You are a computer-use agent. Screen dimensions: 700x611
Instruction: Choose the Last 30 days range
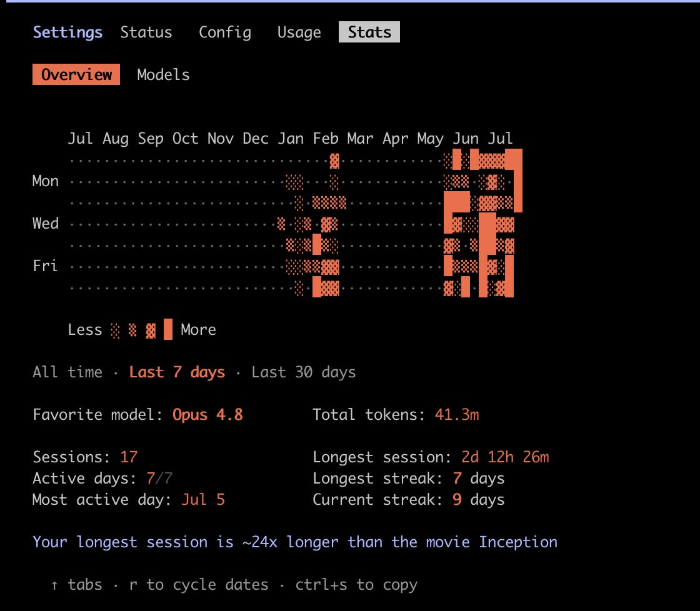point(304,372)
